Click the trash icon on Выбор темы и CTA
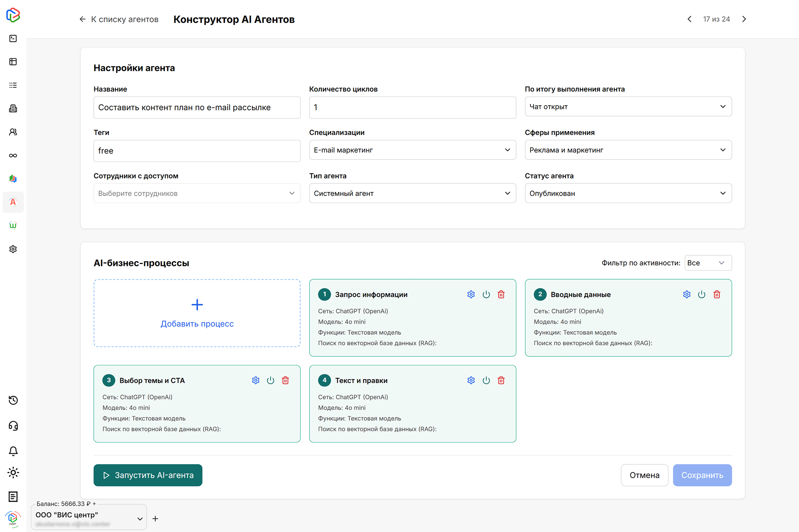The height and width of the screenshot is (532, 799). (x=286, y=380)
